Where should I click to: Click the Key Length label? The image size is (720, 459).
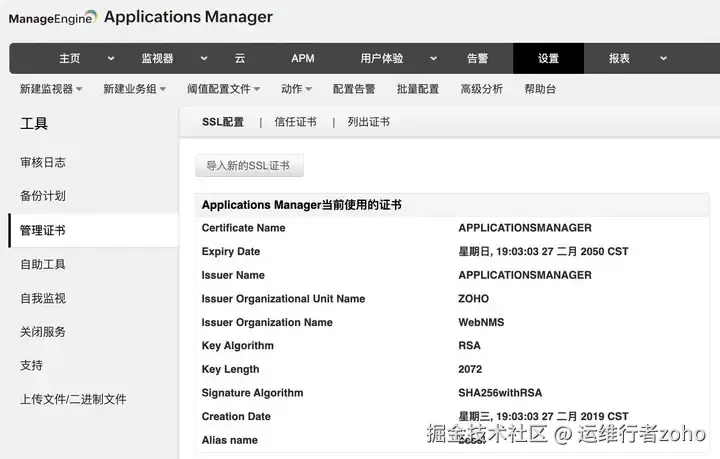231,369
